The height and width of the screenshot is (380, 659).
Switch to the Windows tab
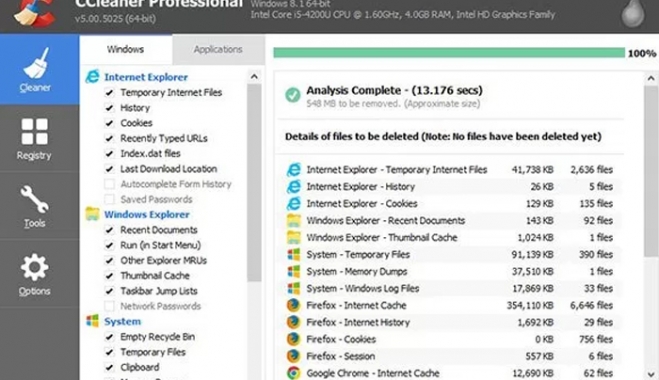coord(126,49)
